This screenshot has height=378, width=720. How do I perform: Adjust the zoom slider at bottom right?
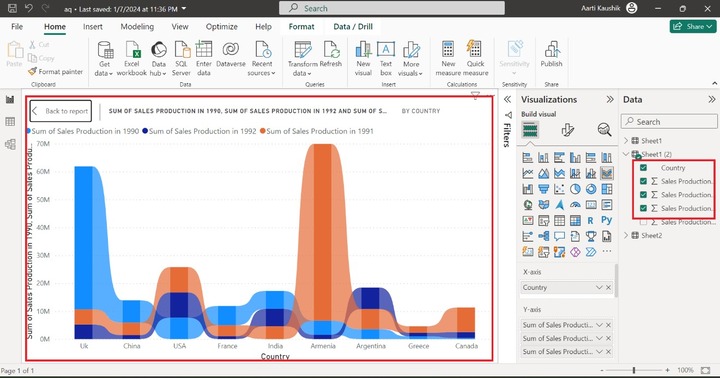pos(634,370)
